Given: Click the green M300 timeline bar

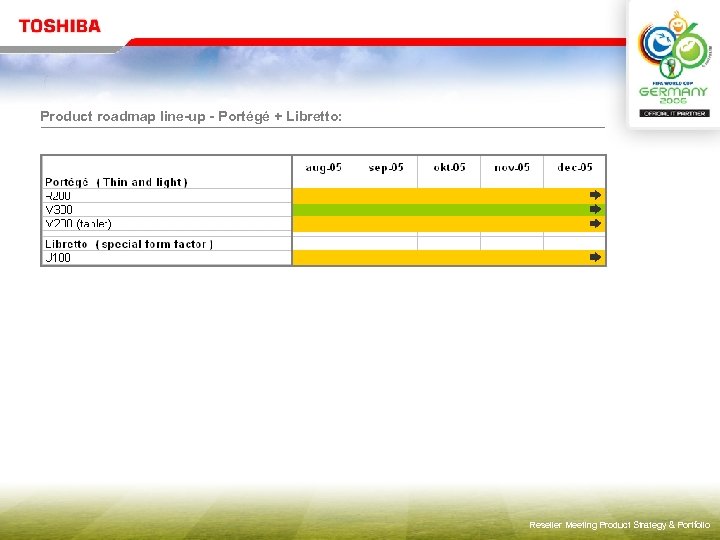Looking at the screenshot, I should [x=449, y=210].
